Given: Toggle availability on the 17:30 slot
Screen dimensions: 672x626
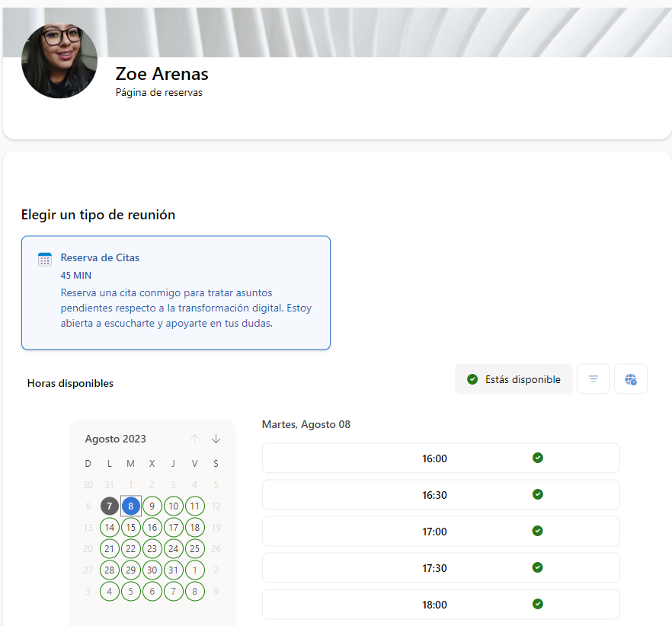Looking at the screenshot, I should click(538, 567).
